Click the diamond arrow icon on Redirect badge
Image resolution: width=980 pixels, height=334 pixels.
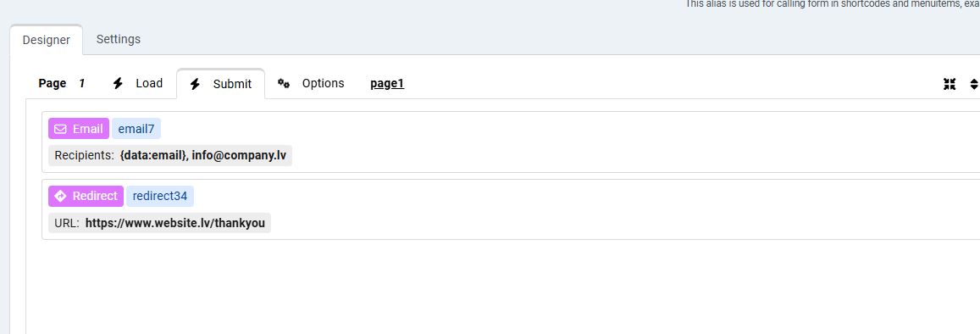click(x=60, y=196)
